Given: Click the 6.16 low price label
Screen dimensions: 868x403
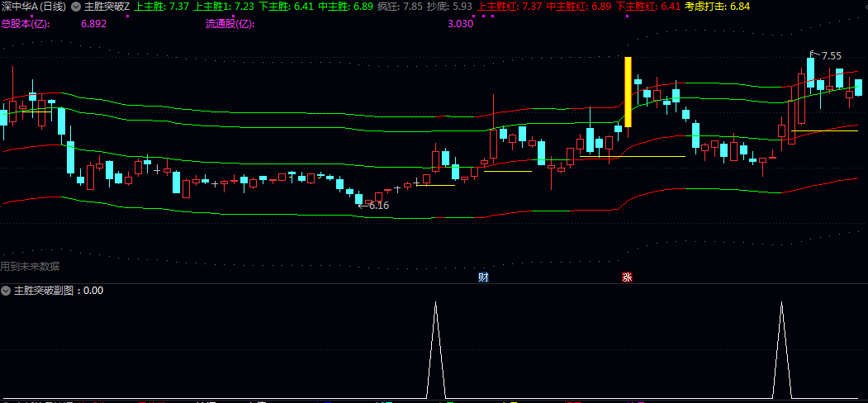Looking at the screenshot, I should pos(378,206).
